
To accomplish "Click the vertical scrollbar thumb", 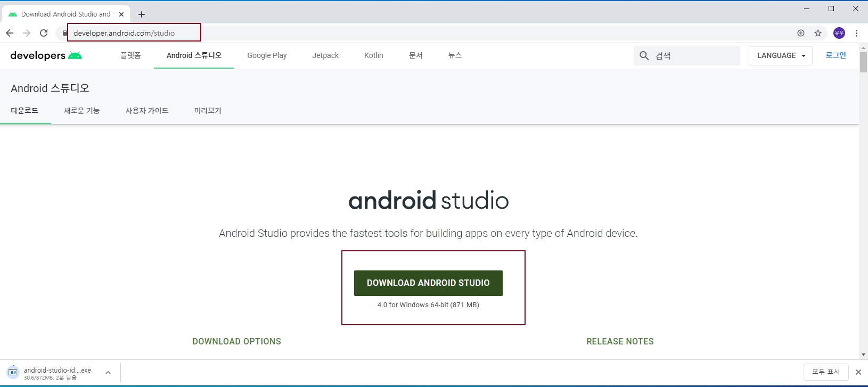I will click(x=863, y=62).
